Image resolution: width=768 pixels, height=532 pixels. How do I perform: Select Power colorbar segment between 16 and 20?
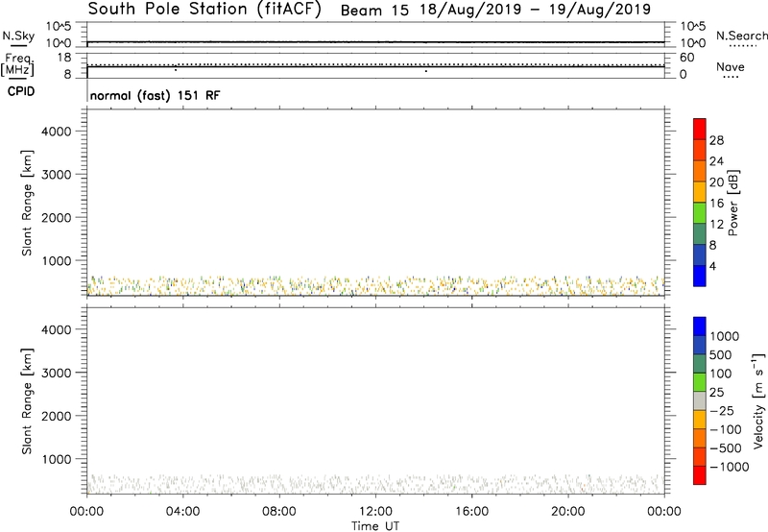pos(700,192)
